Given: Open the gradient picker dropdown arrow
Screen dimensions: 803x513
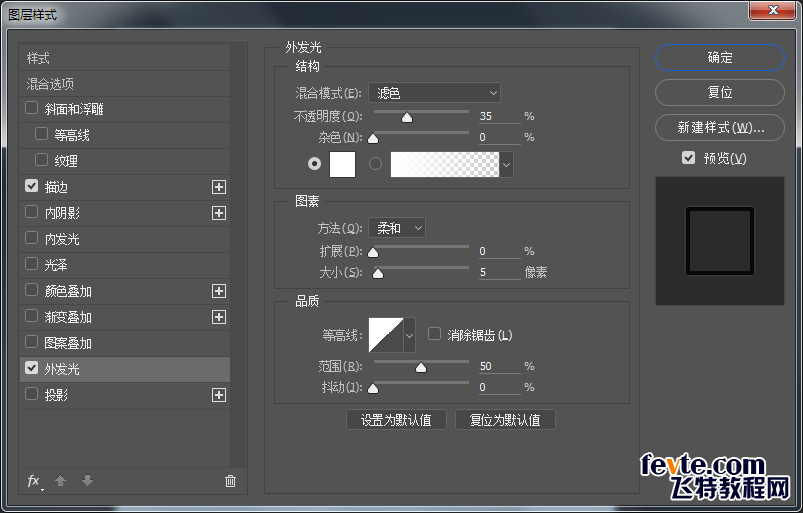Looking at the screenshot, I should [506, 165].
